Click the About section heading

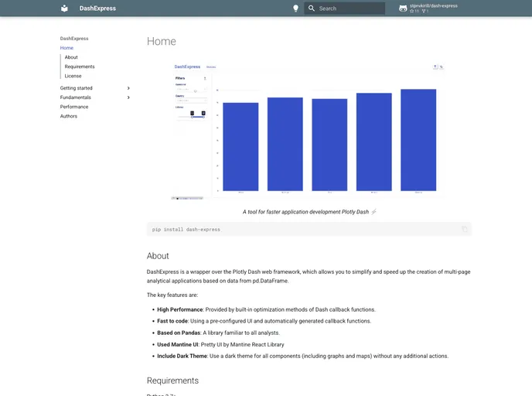pos(158,255)
